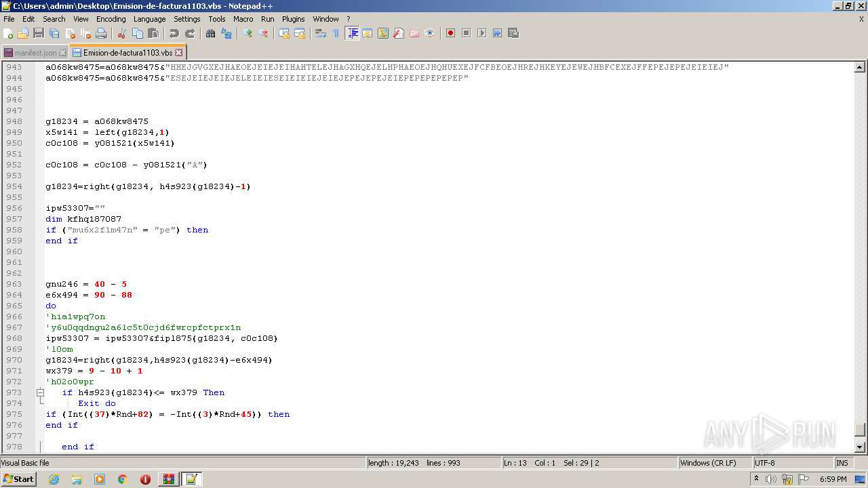Click the line number 956 in the margin

14,208
